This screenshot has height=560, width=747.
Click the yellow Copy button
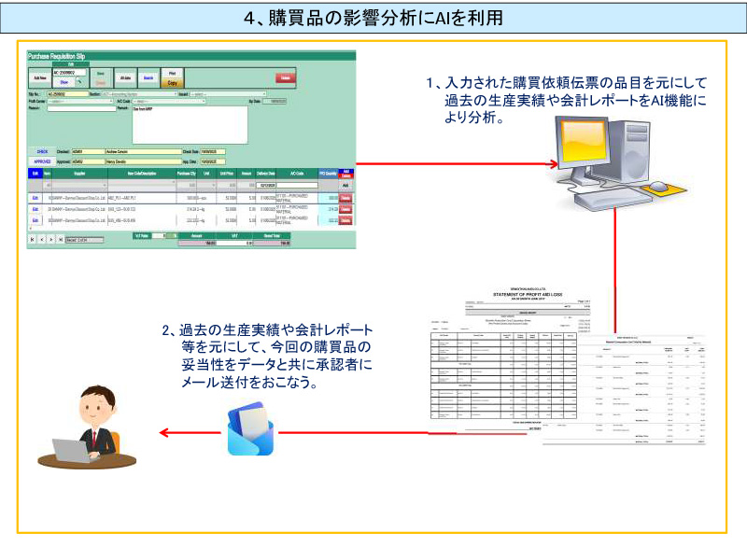(171, 83)
